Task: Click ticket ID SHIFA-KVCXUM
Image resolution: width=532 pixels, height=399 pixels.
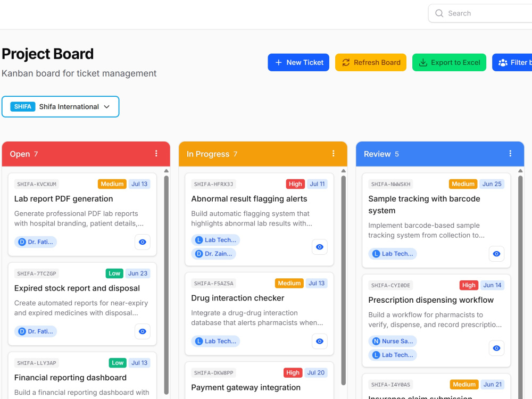Action: pyautogui.click(x=37, y=184)
